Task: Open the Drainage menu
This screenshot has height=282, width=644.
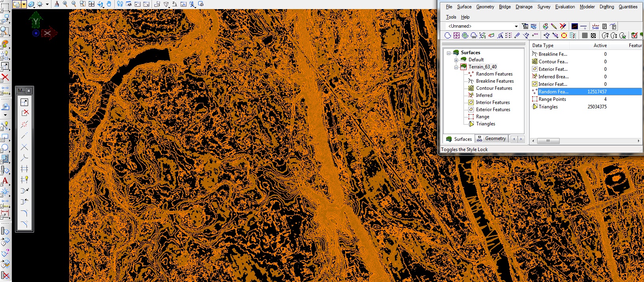Action: pos(524,7)
